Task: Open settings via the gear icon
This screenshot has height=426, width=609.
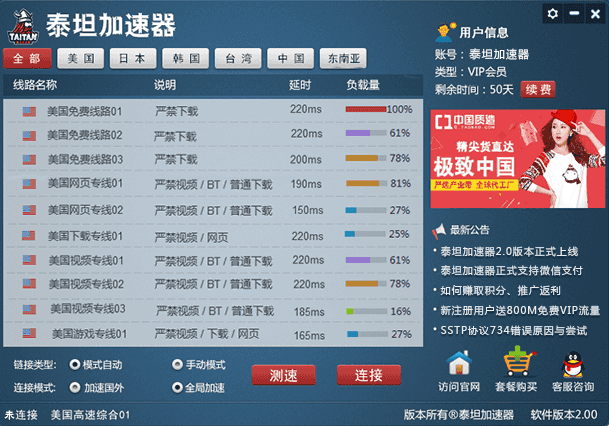Action: (552, 14)
